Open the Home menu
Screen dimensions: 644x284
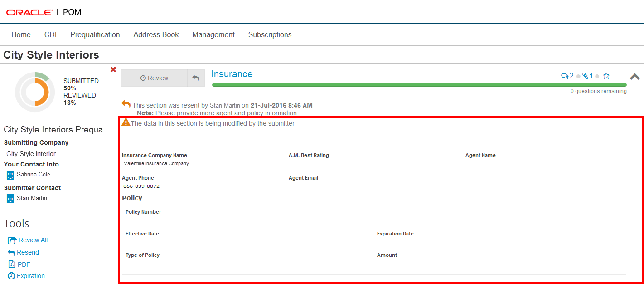point(21,34)
